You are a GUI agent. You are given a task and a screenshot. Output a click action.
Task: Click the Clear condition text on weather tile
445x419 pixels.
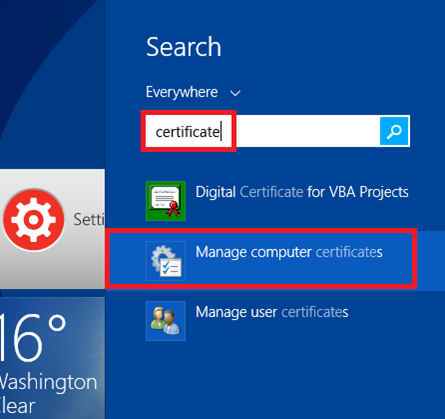(17, 406)
